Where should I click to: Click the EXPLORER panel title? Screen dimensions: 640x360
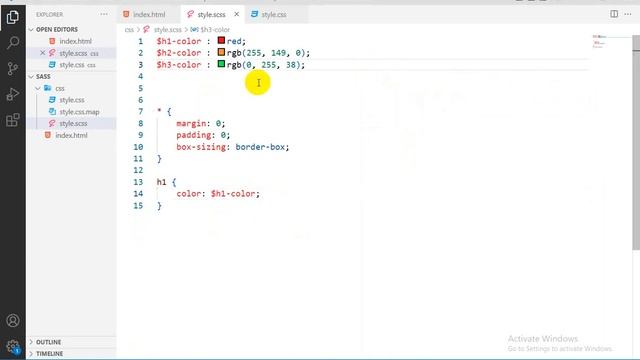pyautogui.click(x=49, y=14)
